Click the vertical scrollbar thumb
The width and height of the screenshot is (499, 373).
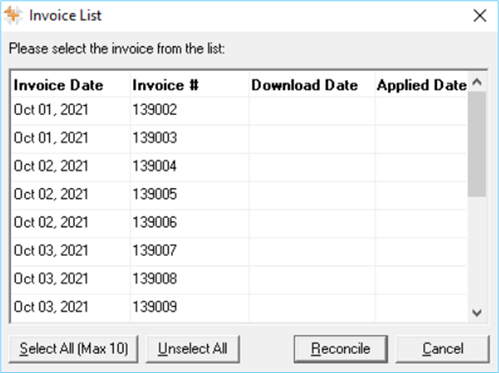(477, 144)
